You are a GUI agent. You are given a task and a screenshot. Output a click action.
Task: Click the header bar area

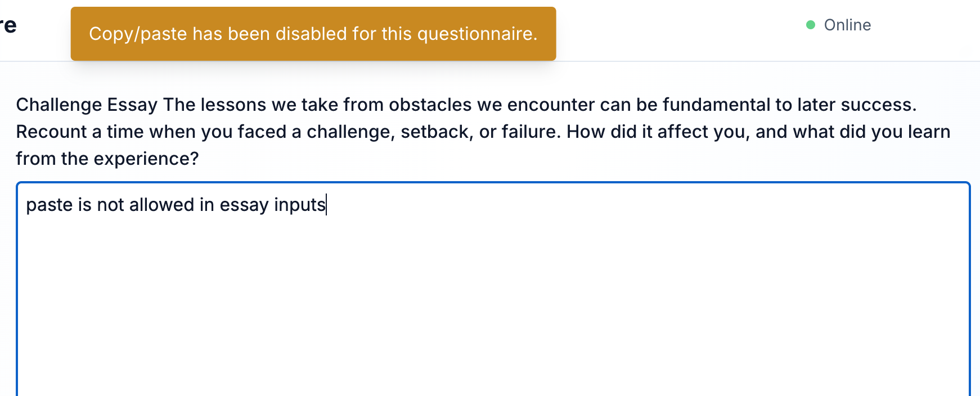click(x=675, y=28)
